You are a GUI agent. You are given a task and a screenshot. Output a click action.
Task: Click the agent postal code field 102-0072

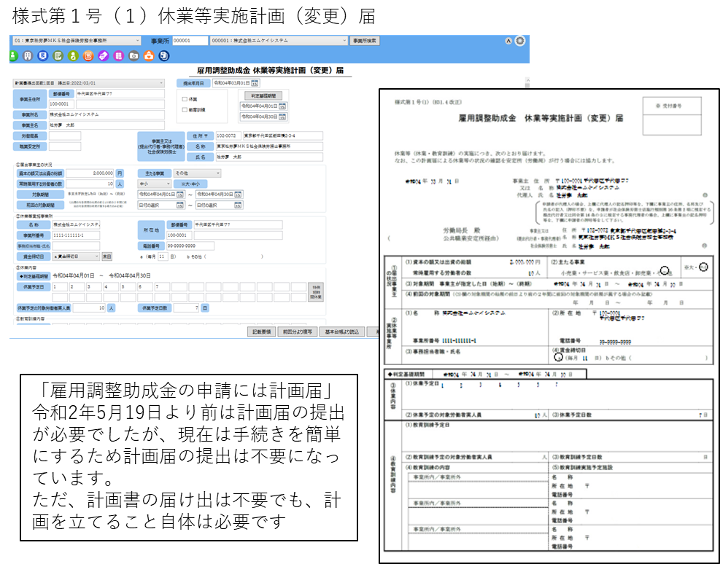point(228,136)
